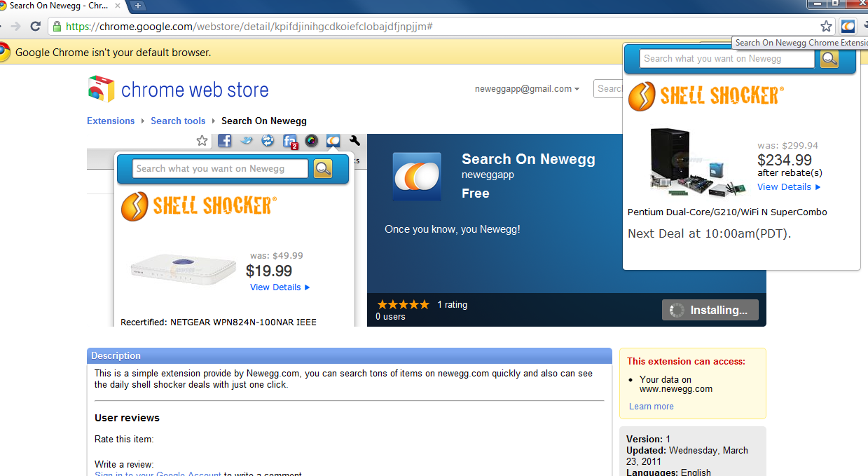
Task: Click the magnifier search button in the Newegg popup
Action: 829,59
